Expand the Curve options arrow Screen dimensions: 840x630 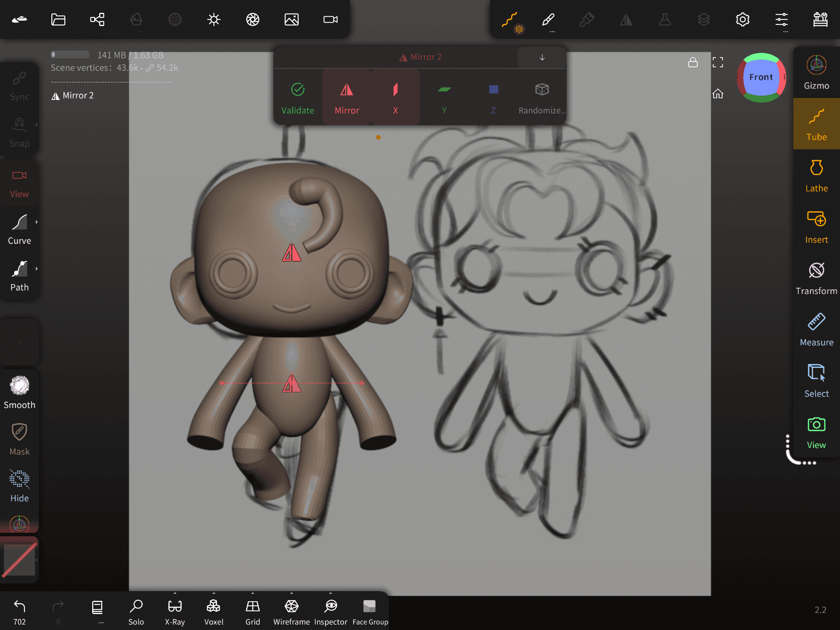point(37,222)
